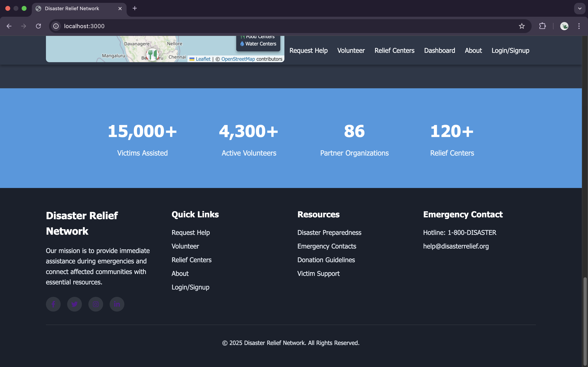The width and height of the screenshot is (588, 367).
Task: Reload the page
Action: tap(38, 26)
